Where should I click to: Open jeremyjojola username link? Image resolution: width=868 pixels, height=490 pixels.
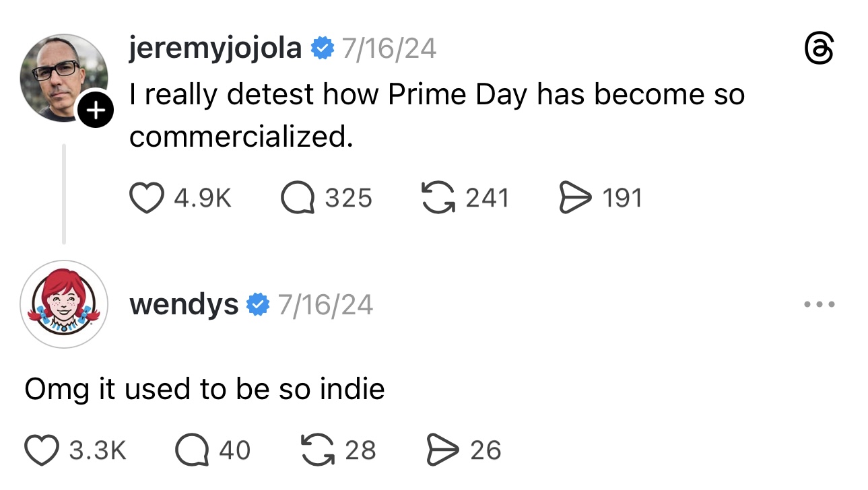tap(215, 48)
